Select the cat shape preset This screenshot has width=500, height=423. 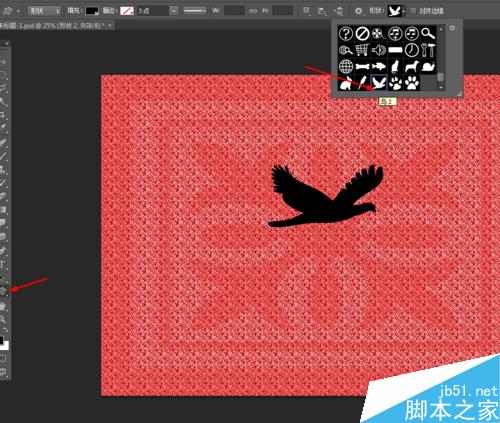tap(395, 66)
